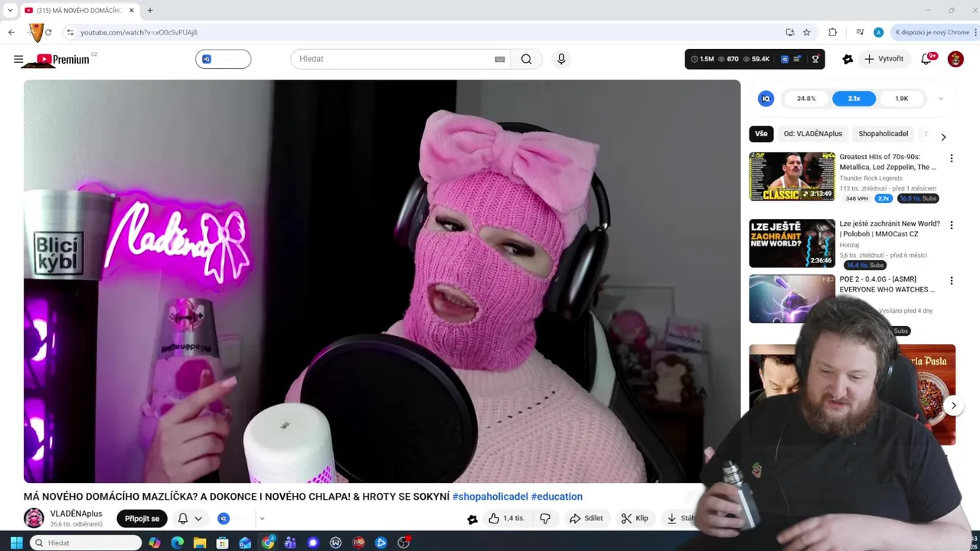Open the YouTube notifications bell showing 9+
The height and width of the screenshot is (551, 980).
click(x=926, y=59)
